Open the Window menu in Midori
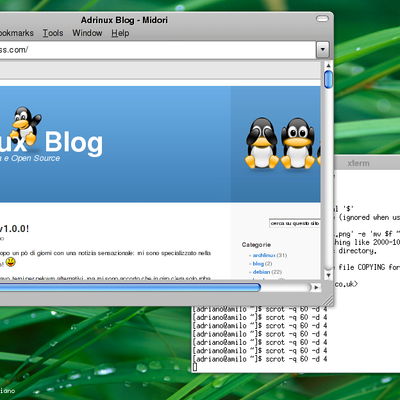 (x=87, y=33)
